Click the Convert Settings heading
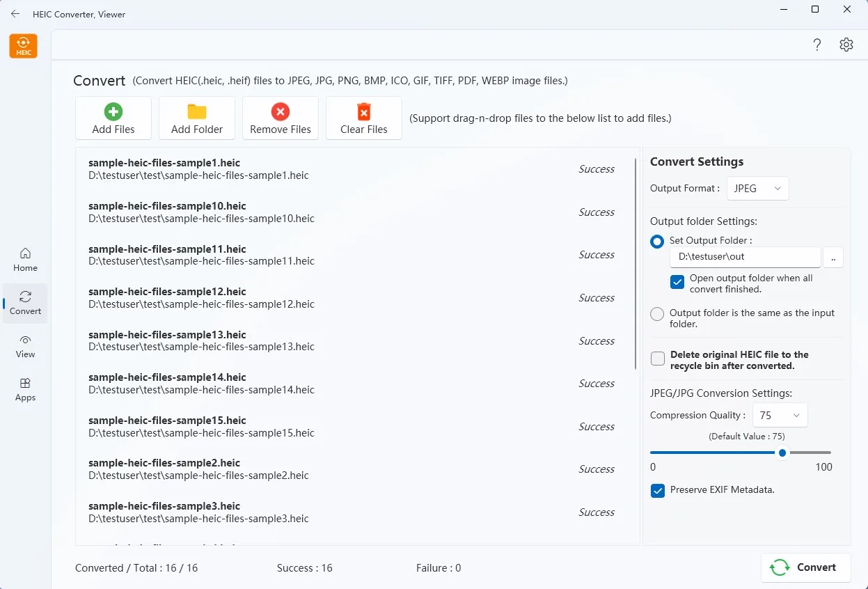 pyautogui.click(x=697, y=162)
